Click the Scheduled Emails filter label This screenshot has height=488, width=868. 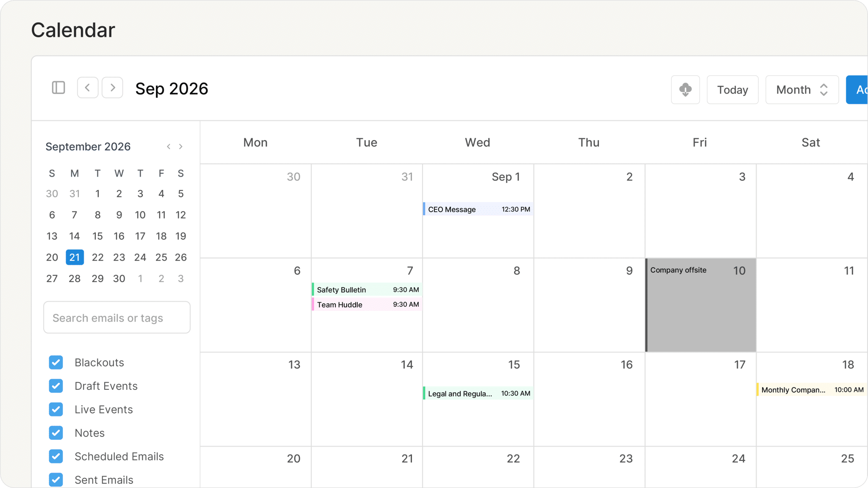pos(119,457)
